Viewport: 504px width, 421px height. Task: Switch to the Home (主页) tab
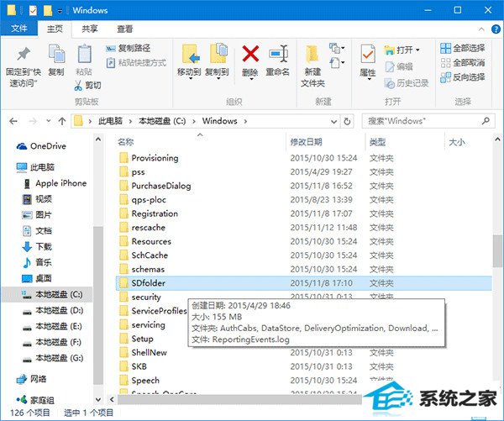pos(55,29)
